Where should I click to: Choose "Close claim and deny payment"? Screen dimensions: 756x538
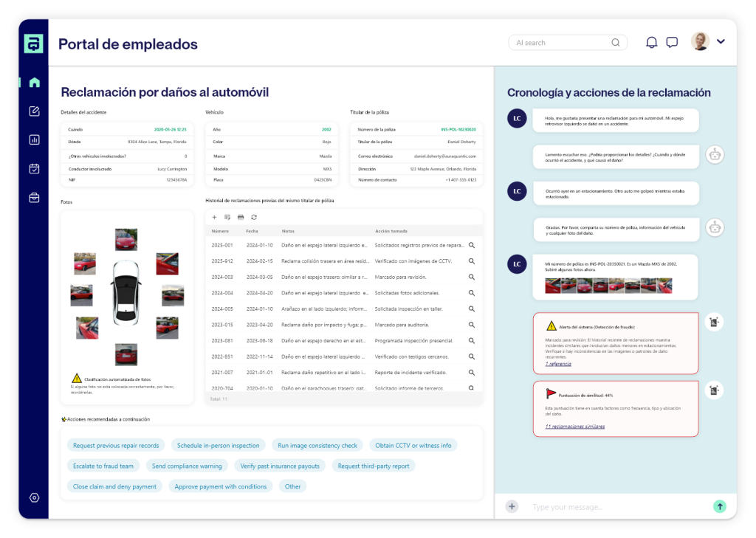pos(114,486)
